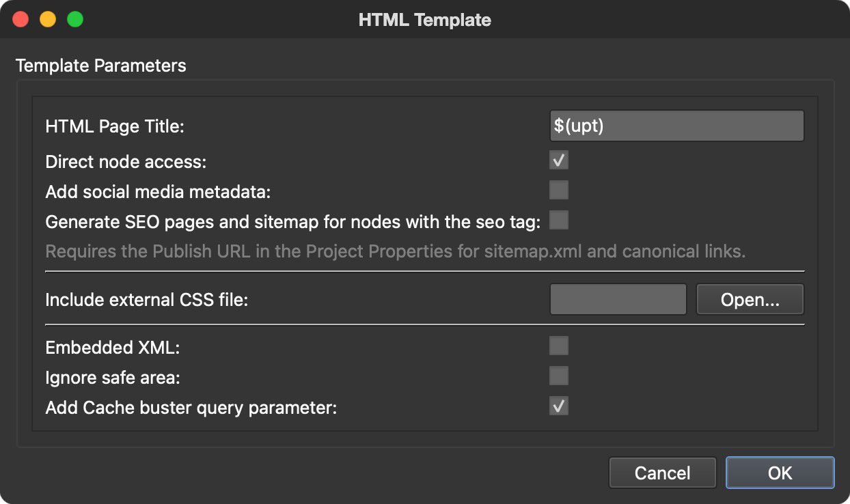The height and width of the screenshot is (504, 850).
Task: Click the 'Ignore safe area:' label
Action: (113, 378)
